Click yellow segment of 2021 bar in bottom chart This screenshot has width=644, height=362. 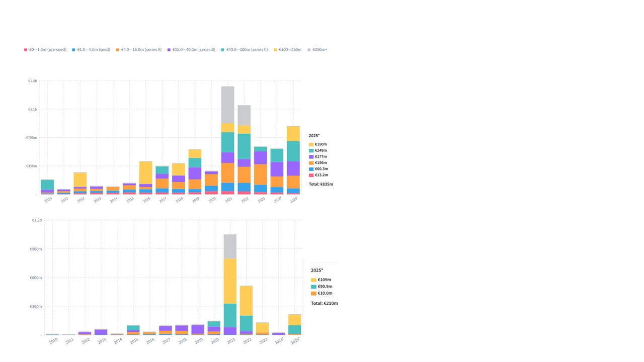click(230, 281)
